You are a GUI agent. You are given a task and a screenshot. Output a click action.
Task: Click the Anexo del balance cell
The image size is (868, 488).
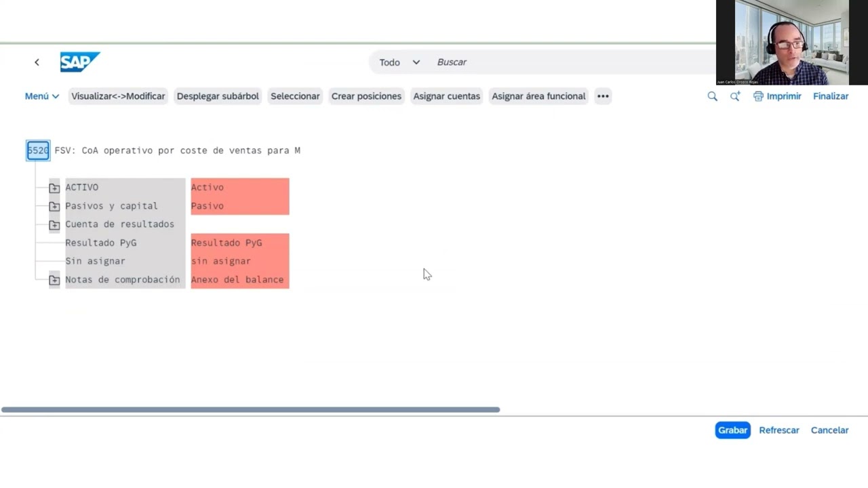click(x=240, y=279)
